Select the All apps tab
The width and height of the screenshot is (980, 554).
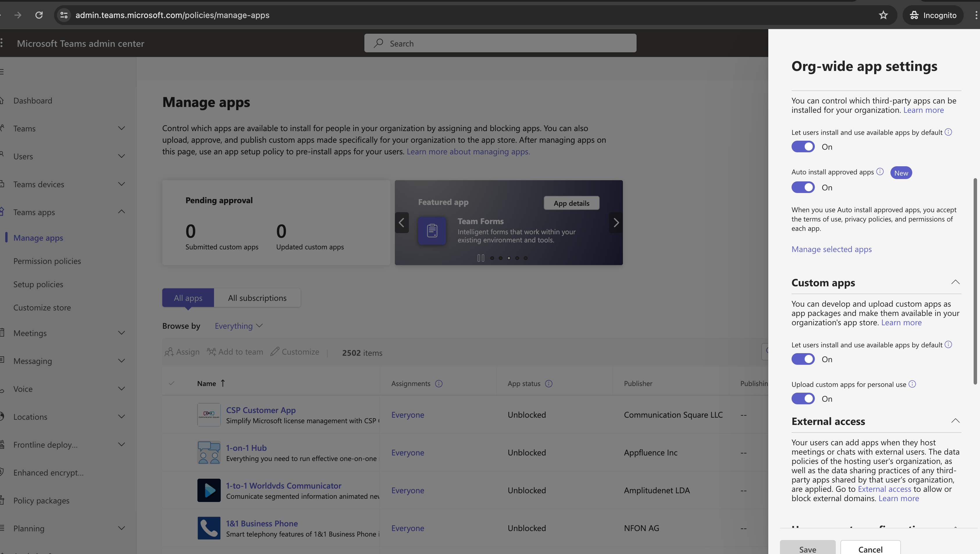click(x=188, y=297)
